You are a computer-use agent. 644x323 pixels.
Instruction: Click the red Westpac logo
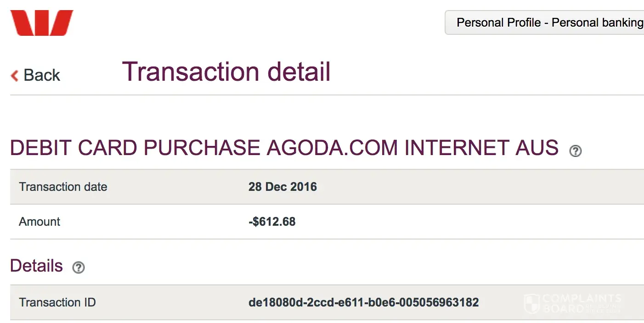[42, 23]
